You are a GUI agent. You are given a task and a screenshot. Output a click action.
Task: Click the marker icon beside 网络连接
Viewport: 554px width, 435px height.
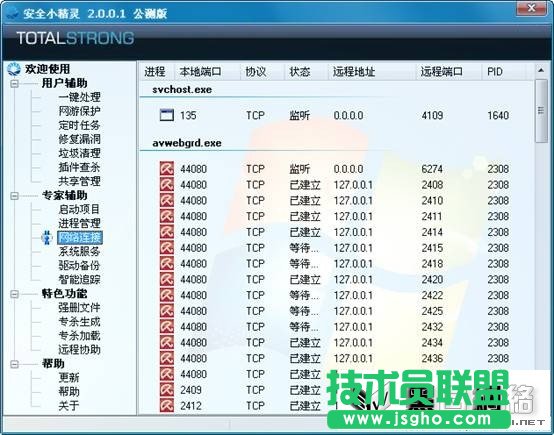pos(47,237)
